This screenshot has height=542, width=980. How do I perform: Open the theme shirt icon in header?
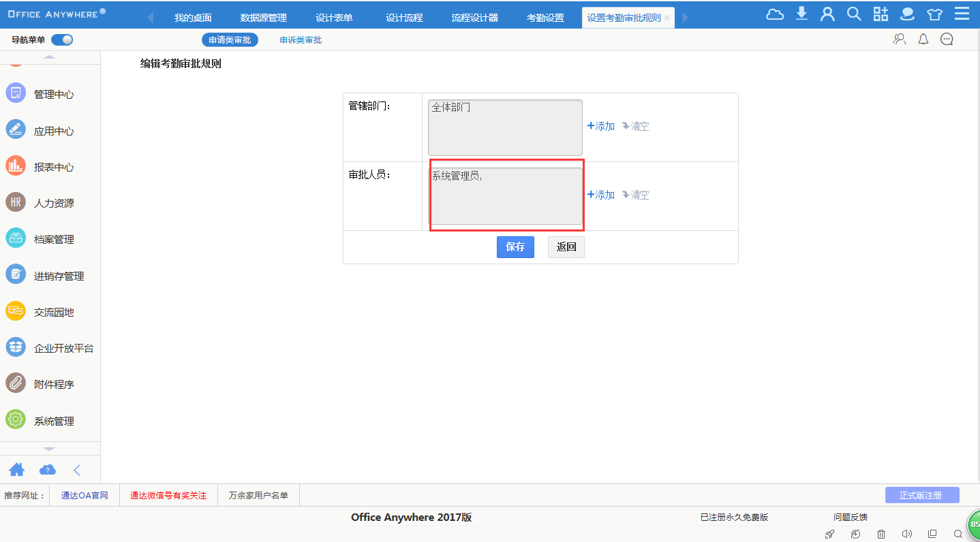934,14
